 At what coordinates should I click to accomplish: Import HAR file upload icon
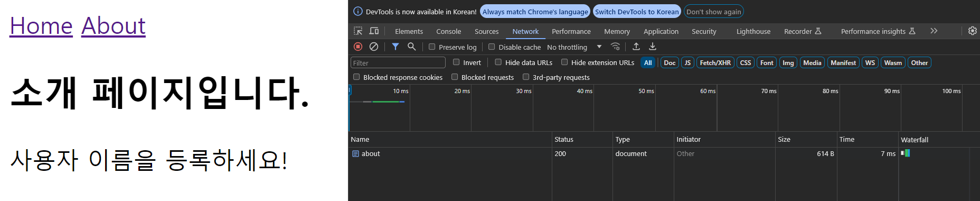(x=636, y=47)
